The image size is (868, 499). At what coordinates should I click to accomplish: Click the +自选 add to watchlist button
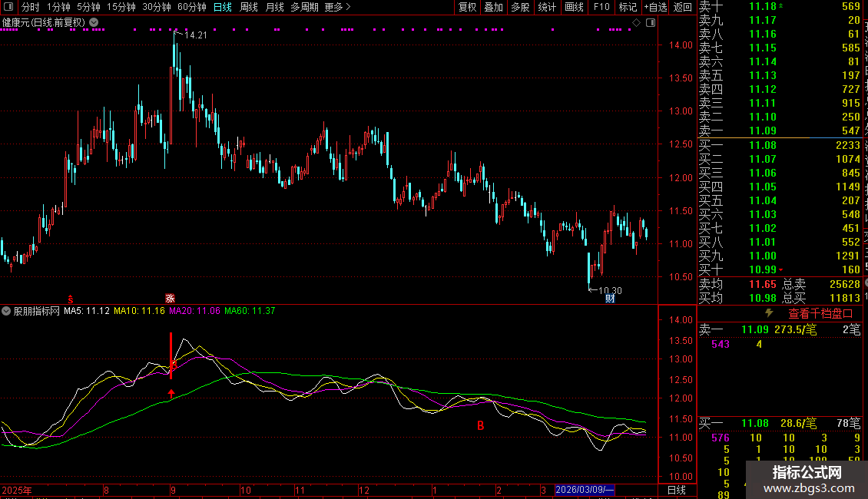point(655,7)
